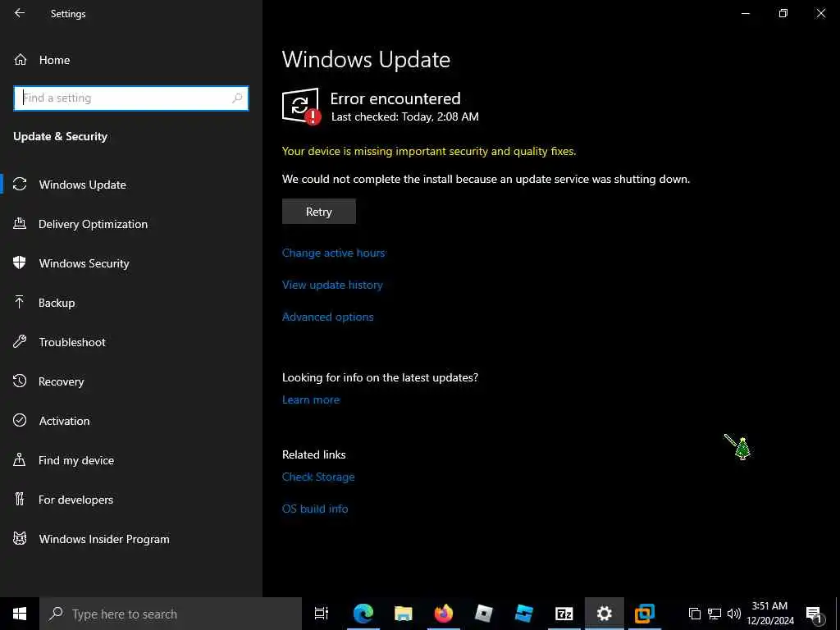Click the Backup arrow icon
The height and width of the screenshot is (630, 840).
(x=20, y=302)
